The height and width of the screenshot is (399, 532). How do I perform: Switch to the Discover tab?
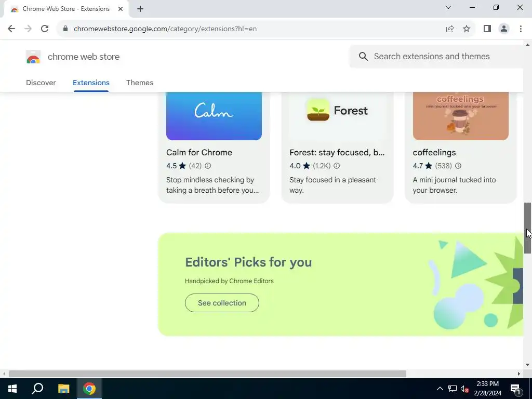(x=41, y=83)
